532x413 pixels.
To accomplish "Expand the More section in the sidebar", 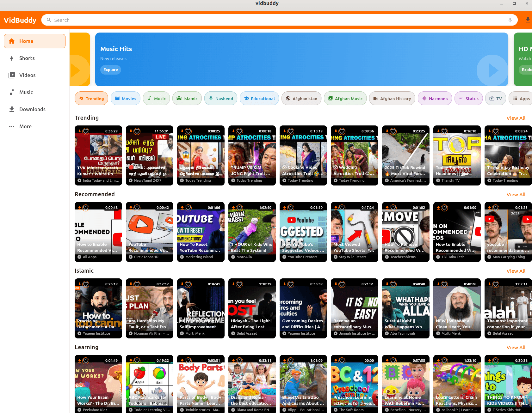I will tap(34, 126).
